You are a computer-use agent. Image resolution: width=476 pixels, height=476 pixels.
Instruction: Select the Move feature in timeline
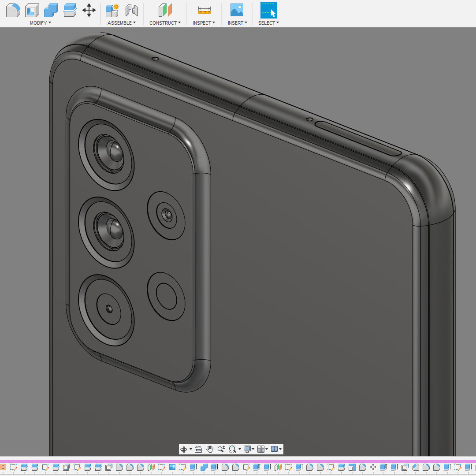(373, 467)
